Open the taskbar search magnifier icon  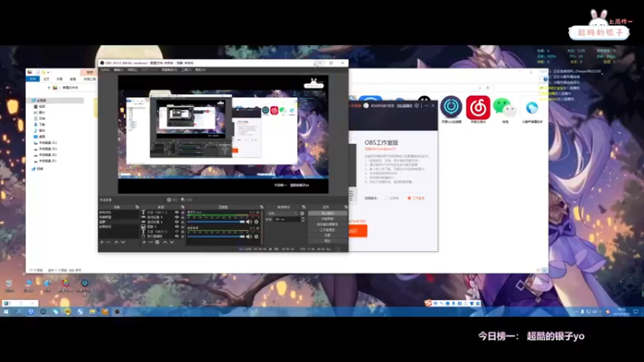(19, 312)
